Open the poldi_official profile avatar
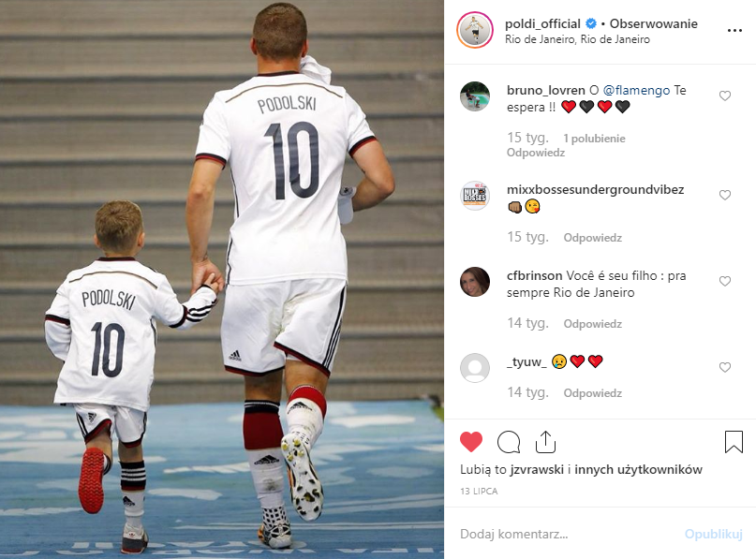 point(475,30)
